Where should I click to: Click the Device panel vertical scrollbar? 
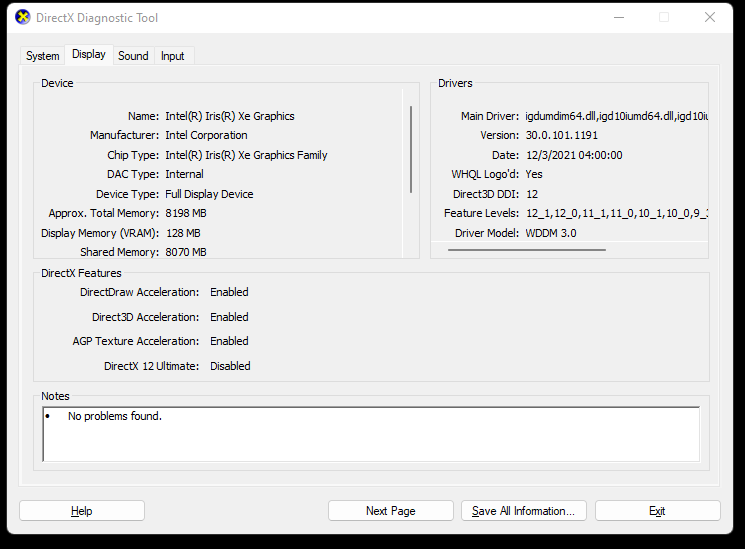coord(411,149)
